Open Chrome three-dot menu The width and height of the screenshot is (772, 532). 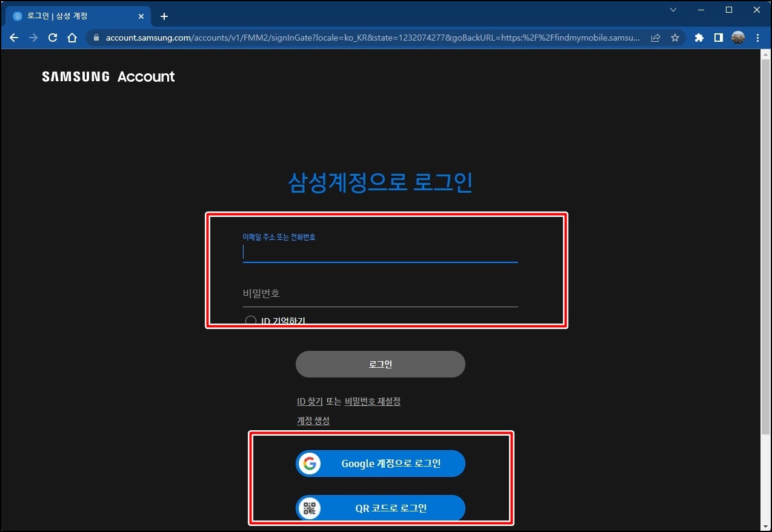[757, 38]
